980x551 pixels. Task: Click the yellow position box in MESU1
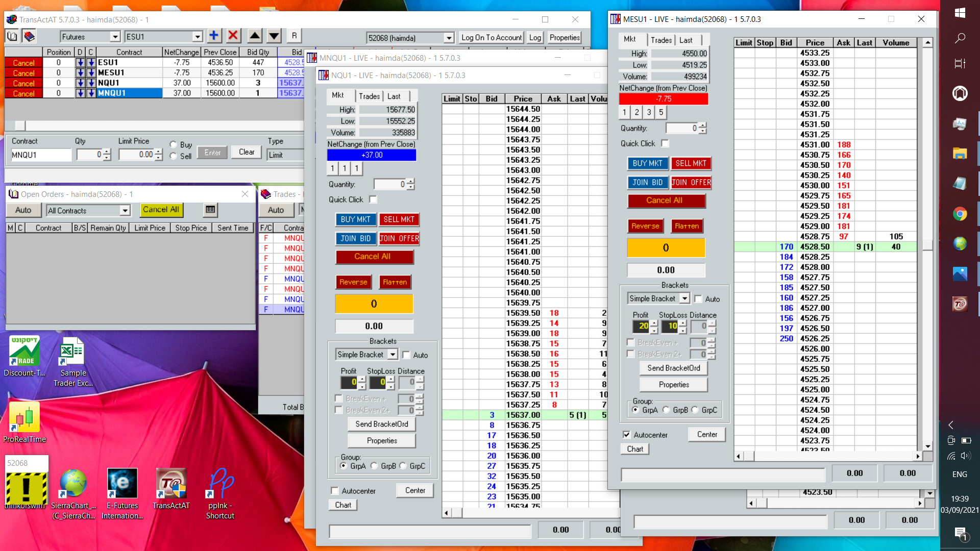[666, 248]
